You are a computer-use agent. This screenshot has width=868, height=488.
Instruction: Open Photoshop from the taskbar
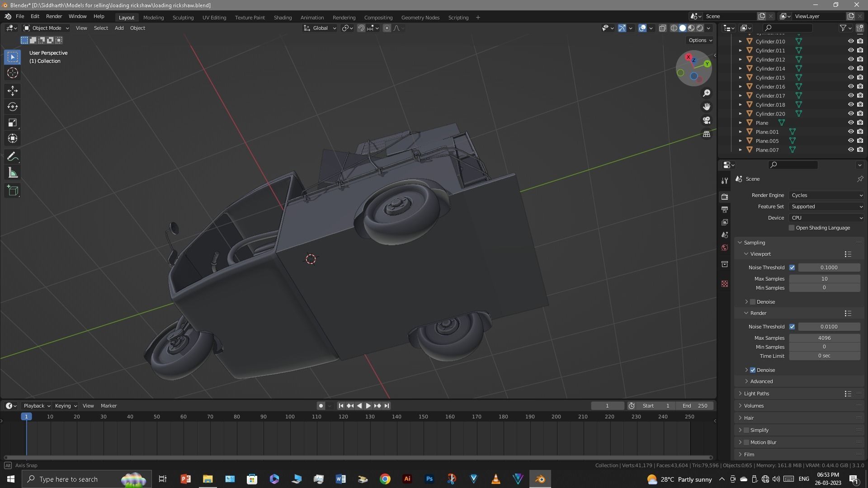point(429,479)
